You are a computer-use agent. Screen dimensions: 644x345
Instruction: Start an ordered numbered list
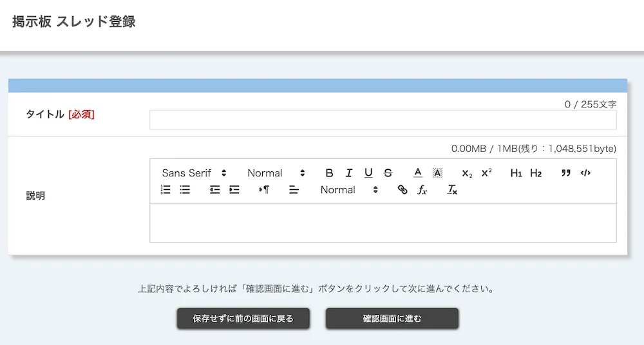(x=166, y=190)
